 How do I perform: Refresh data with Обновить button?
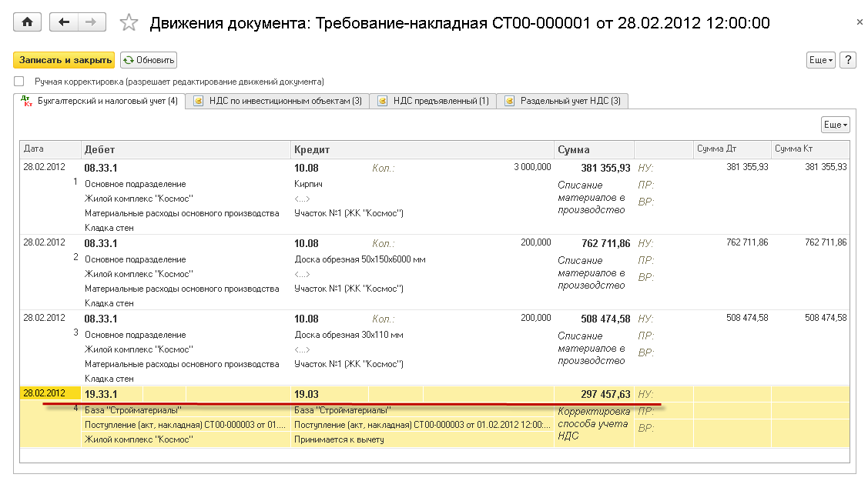pyautogui.click(x=149, y=60)
